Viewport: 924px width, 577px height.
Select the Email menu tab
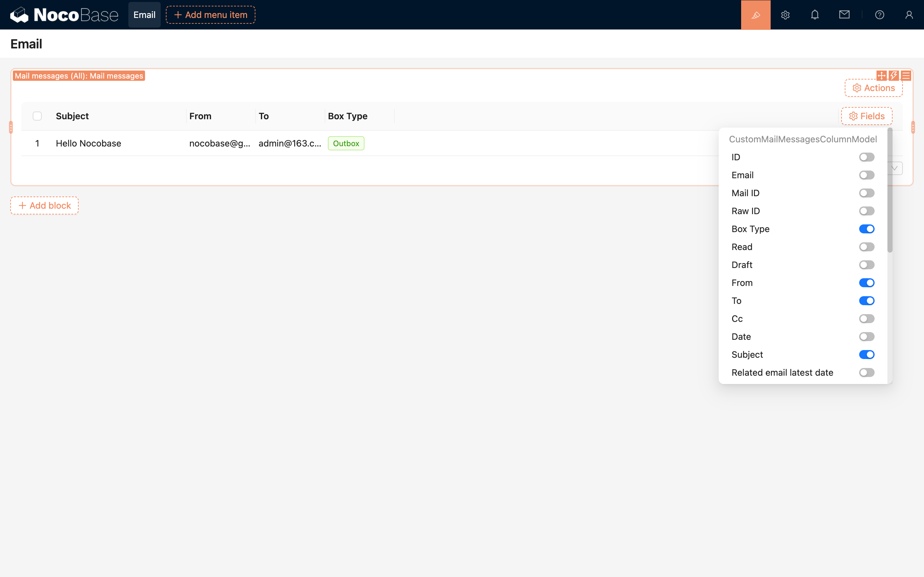(x=144, y=15)
